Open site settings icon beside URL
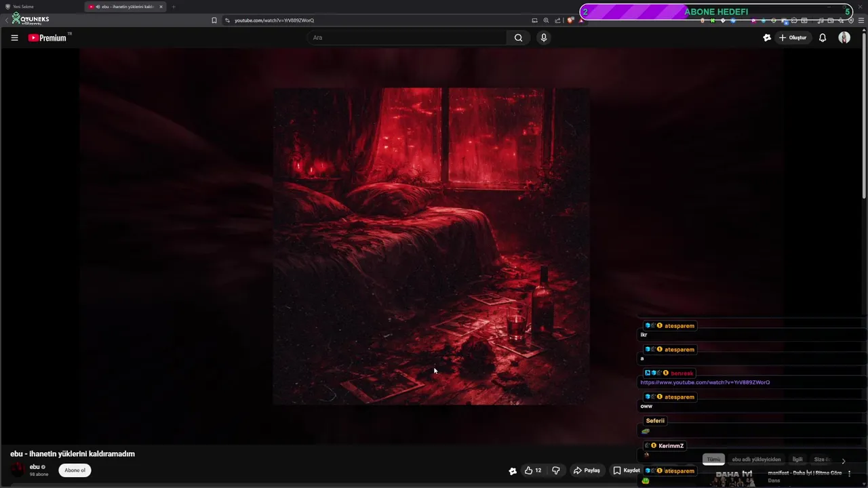This screenshot has height=488, width=868. click(x=227, y=20)
